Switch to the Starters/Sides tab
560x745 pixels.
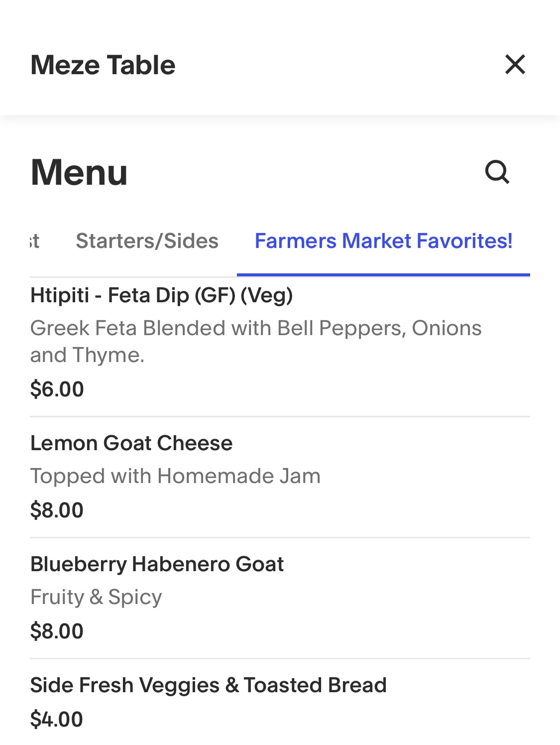coord(147,241)
